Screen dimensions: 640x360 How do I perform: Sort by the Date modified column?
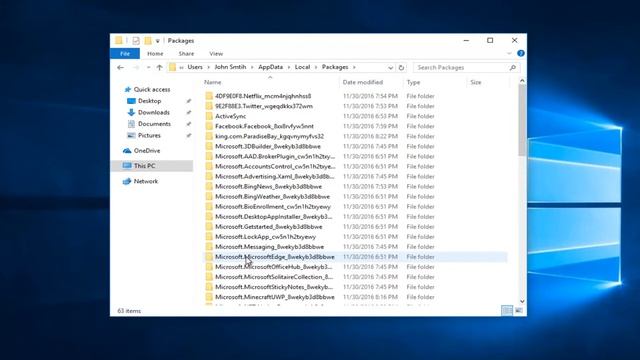tap(362, 82)
